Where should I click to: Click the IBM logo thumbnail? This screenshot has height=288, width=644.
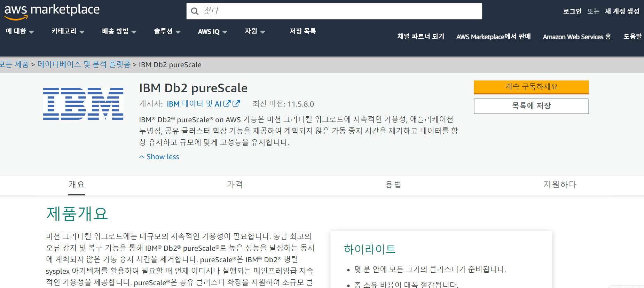[x=83, y=104]
